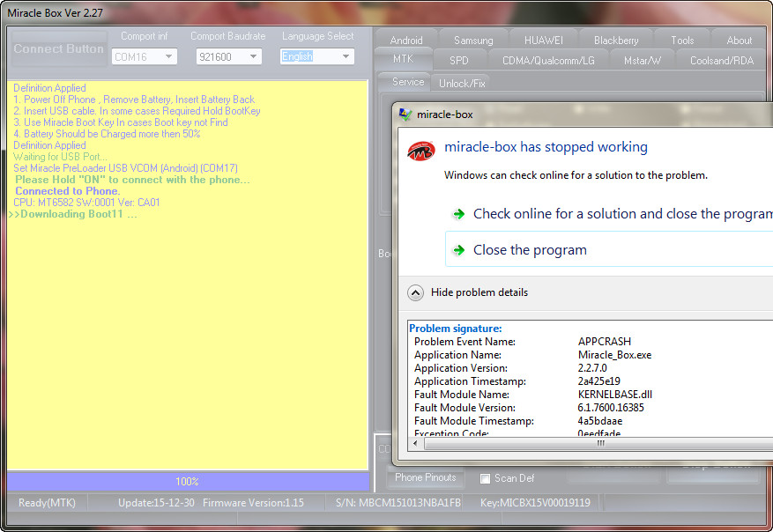Screen dimensions: 773x532
Task: Enable the Scan Def checkbox
Action: pyautogui.click(x=485, y=478)
